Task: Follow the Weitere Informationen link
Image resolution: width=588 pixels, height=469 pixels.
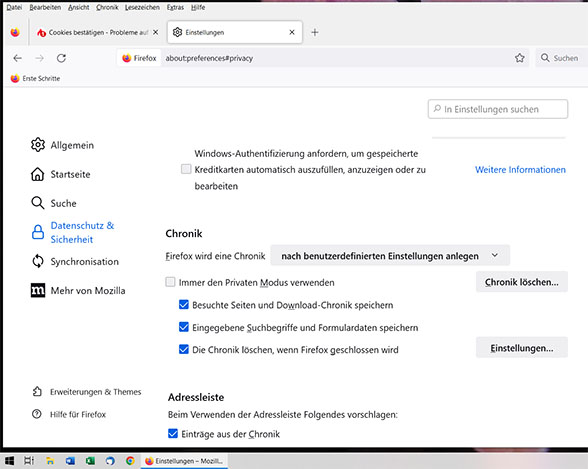Action: pyautogui.click(x=520, y=169)
